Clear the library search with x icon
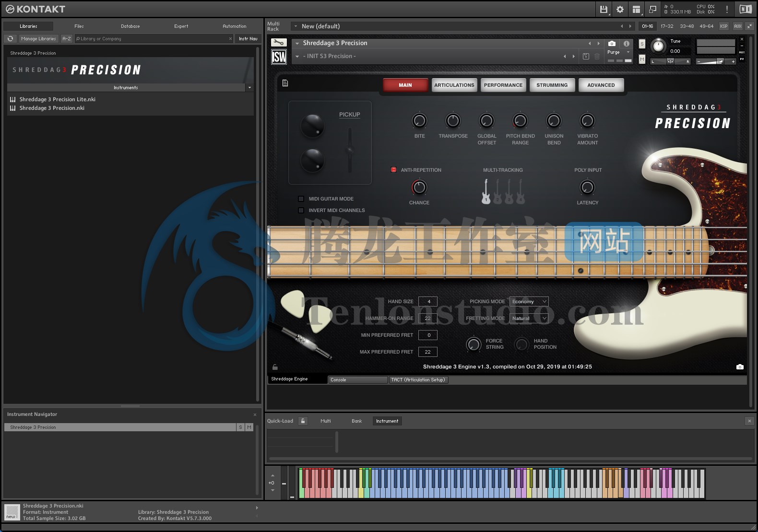 click(230, 38)
